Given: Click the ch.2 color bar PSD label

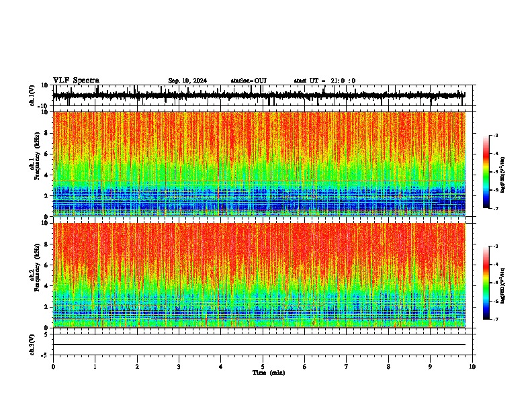Looking at the screenshot, I should click(503, 285).
